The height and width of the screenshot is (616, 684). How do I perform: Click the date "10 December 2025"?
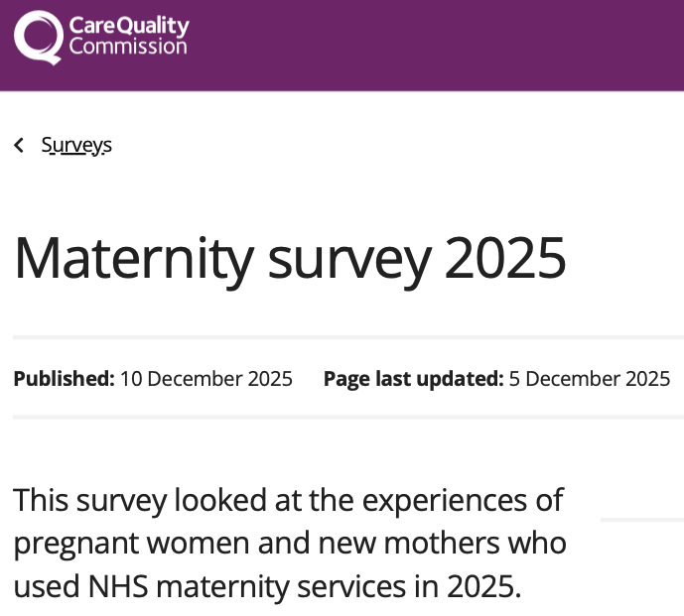206,379
